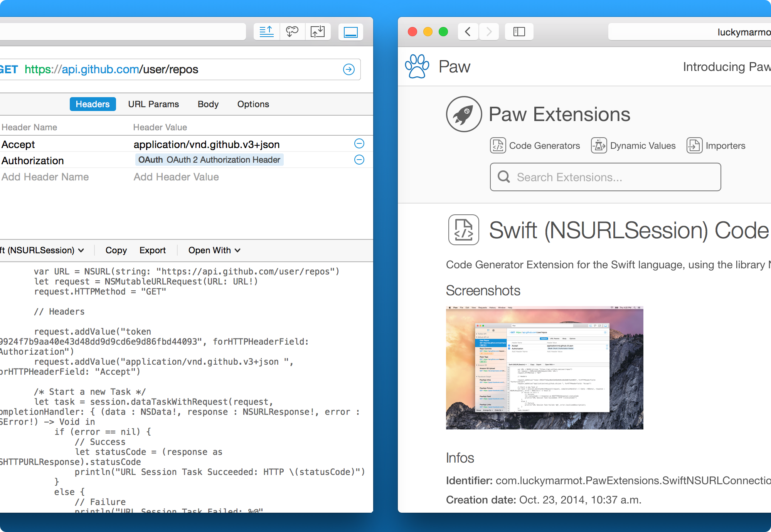Image resolution: width=771 pixels, height=532 pixels.
Task: Click the browser address bar
Action: click(x=690, y=32)
